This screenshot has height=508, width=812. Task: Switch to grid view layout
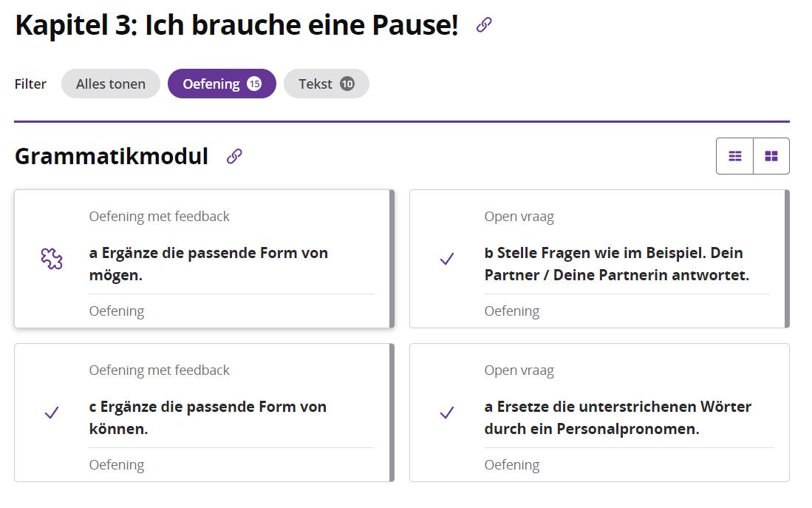coord(771,156)
